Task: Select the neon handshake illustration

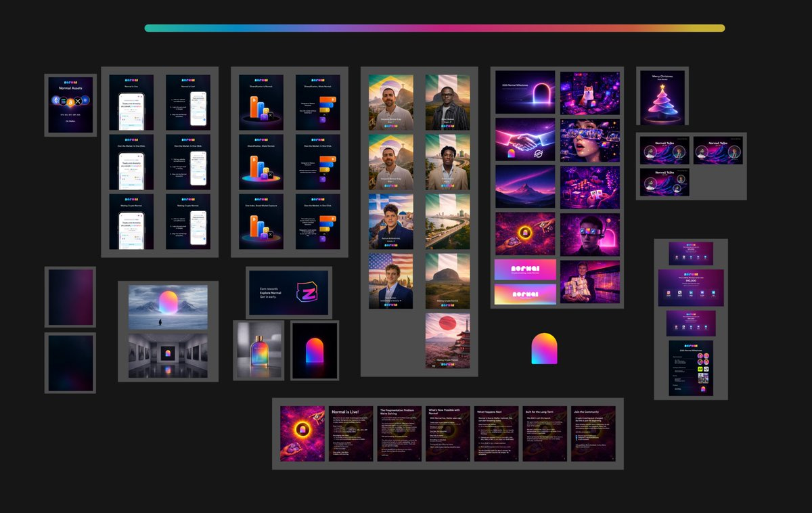Action: tap(525, 140)
